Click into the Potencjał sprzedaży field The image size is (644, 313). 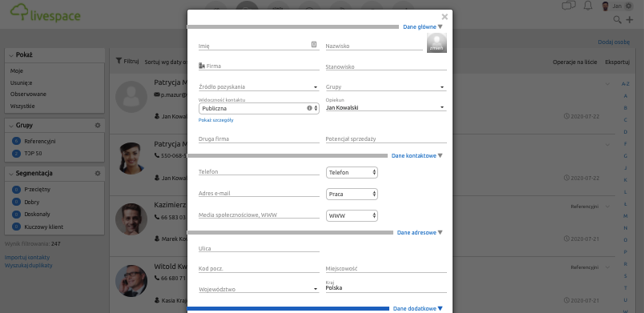pos(386,138)
